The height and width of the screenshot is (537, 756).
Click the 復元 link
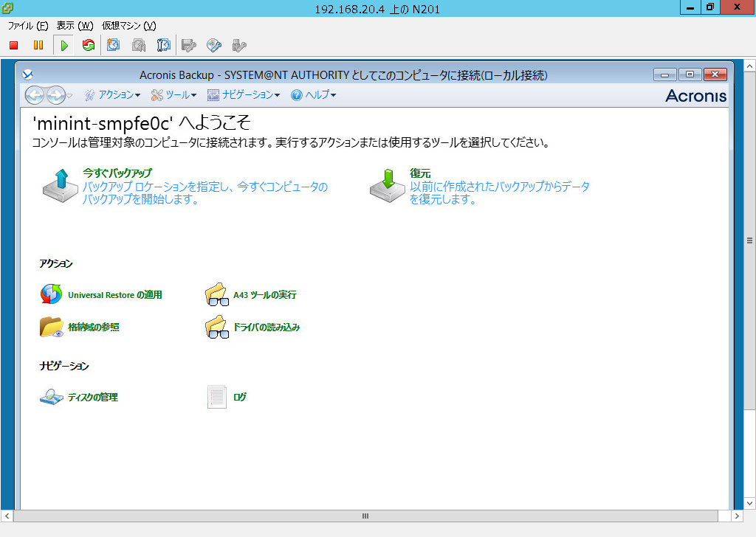point(420,173)
